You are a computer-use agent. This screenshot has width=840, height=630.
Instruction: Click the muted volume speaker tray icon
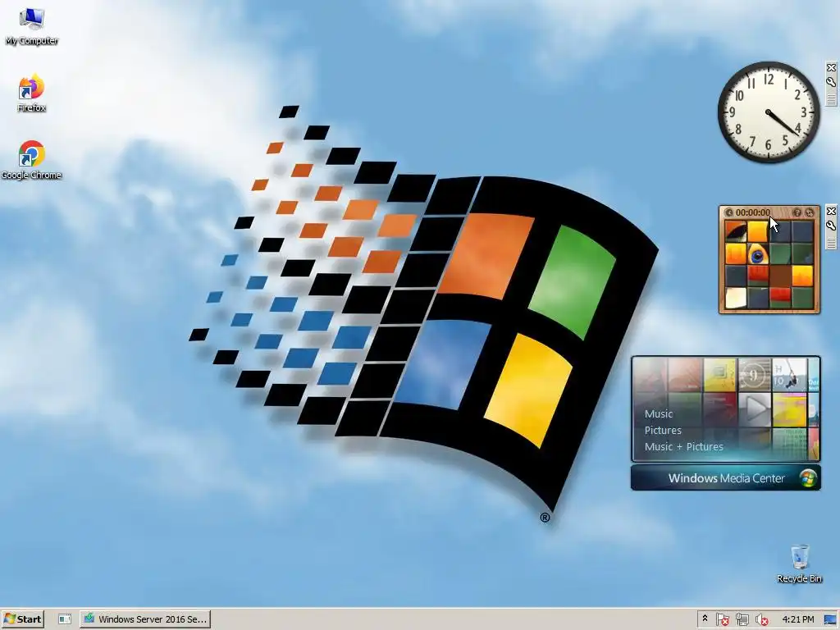click(x=762, y=619)
